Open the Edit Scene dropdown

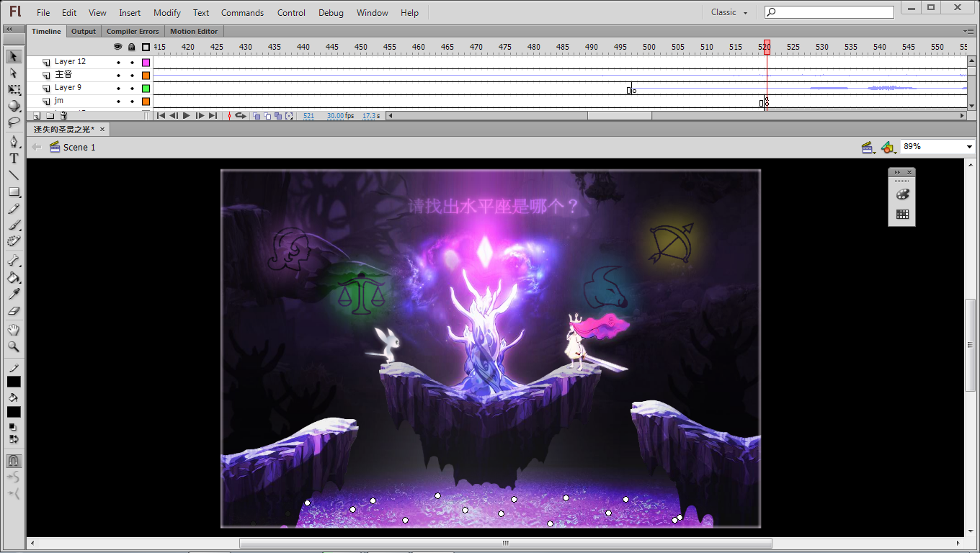click(x=868, y=147)
